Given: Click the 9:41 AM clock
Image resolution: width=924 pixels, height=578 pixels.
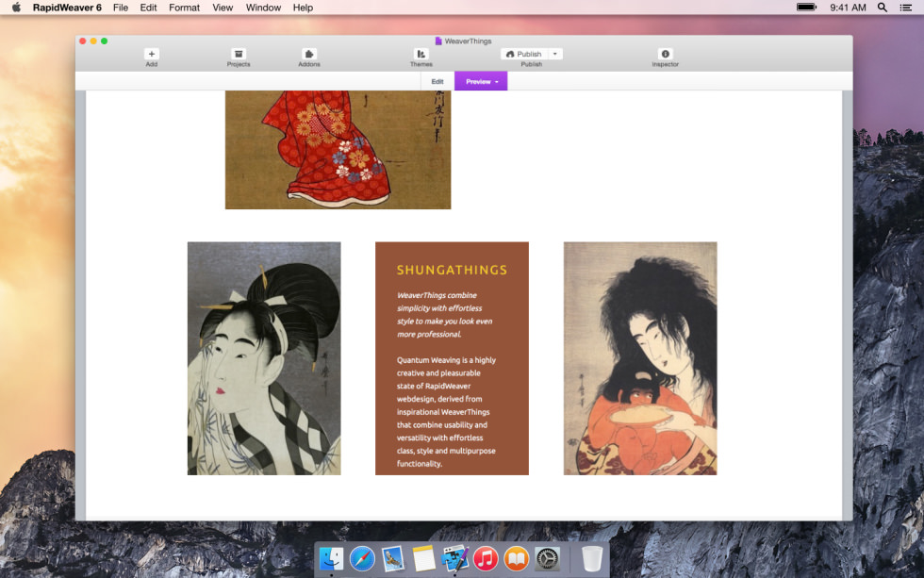Looking at the screenshot, I should [x=848, y=7].
